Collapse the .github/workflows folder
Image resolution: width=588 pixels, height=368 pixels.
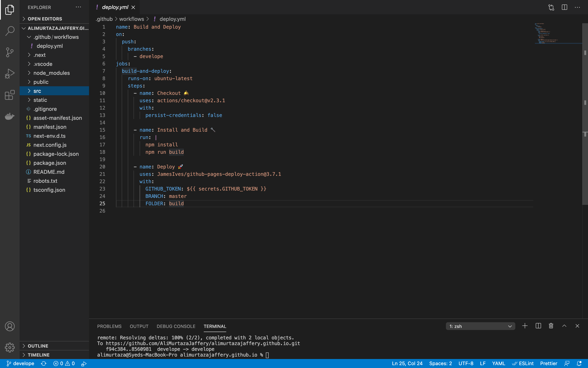click(55, 37)
